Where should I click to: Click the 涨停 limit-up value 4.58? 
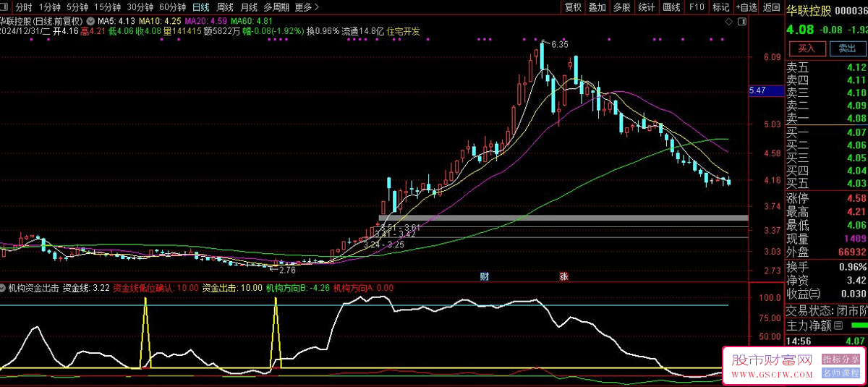click(x=856, y=198)
